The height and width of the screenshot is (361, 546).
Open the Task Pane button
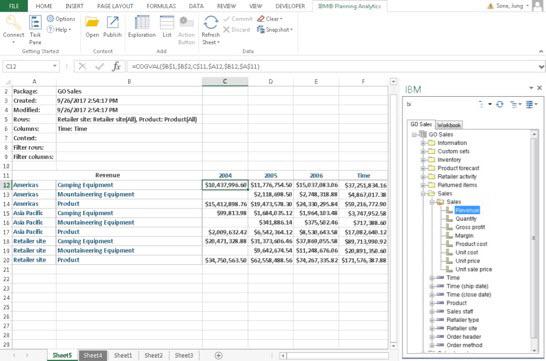coord(35,30)
